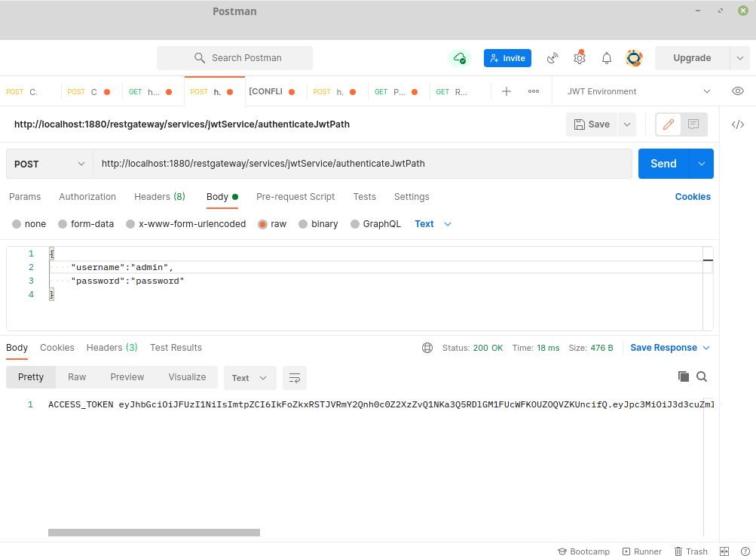Switch response view to Raw
Image resolution: width=756 pixels, height=556 pixels.
coord(77,377)
